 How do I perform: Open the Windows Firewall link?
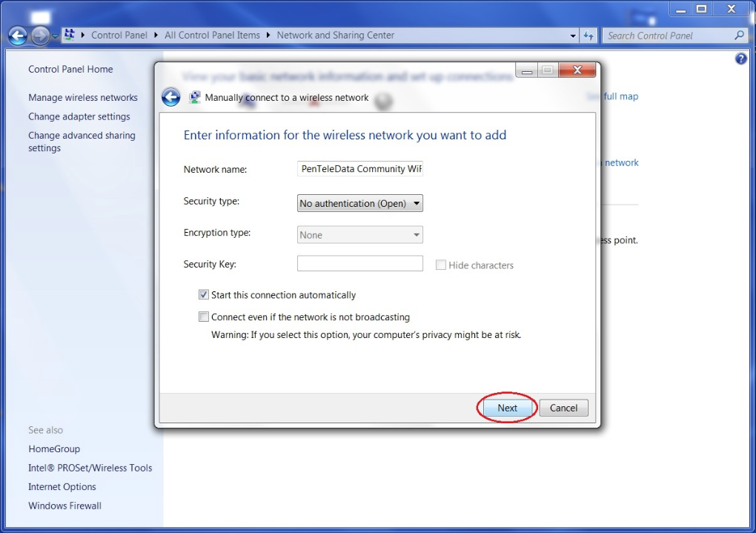point(64,506)
